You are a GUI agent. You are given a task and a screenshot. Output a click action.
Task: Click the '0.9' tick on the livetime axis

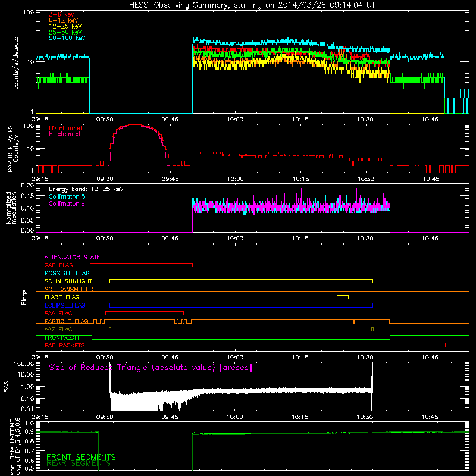(30, 431)
